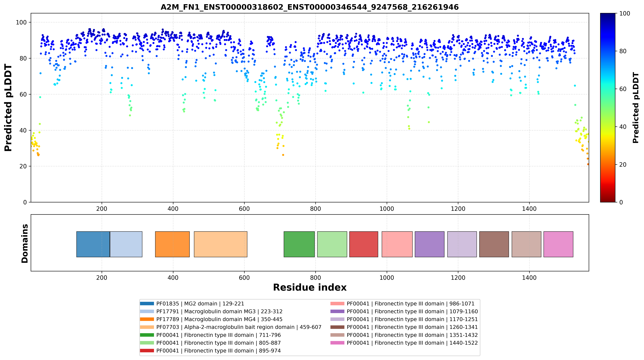Select the dark green Fibronectin domain block

pyautogui.click(x=299, y=244)
